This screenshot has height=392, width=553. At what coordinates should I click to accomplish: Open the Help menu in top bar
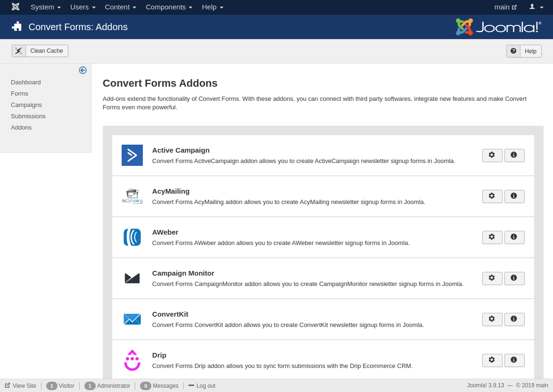[x=213, y=7]
